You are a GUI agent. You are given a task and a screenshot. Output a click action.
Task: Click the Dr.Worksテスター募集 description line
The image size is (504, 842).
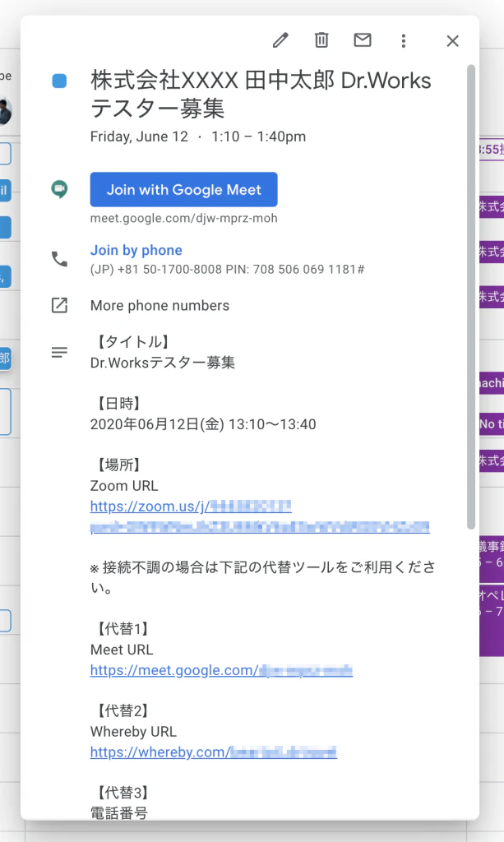pyautogui.click(x=162, y=363)
